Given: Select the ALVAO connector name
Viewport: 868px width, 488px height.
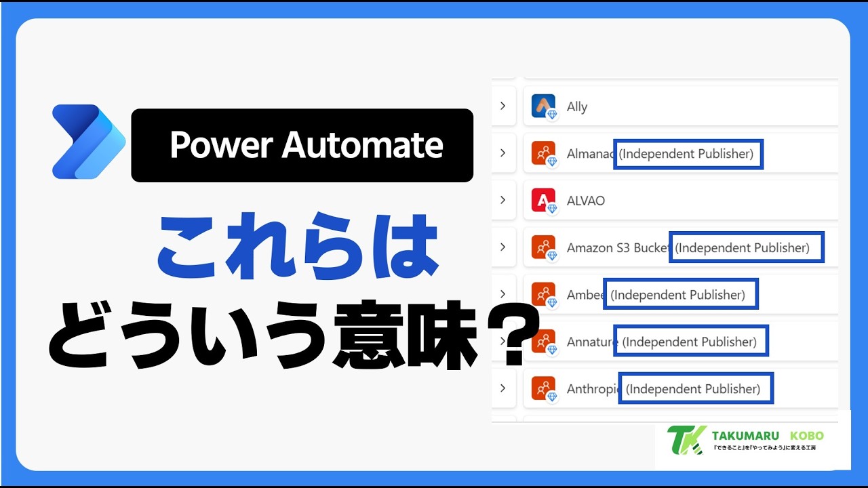Looking at the screenshot, I should 586,201.
